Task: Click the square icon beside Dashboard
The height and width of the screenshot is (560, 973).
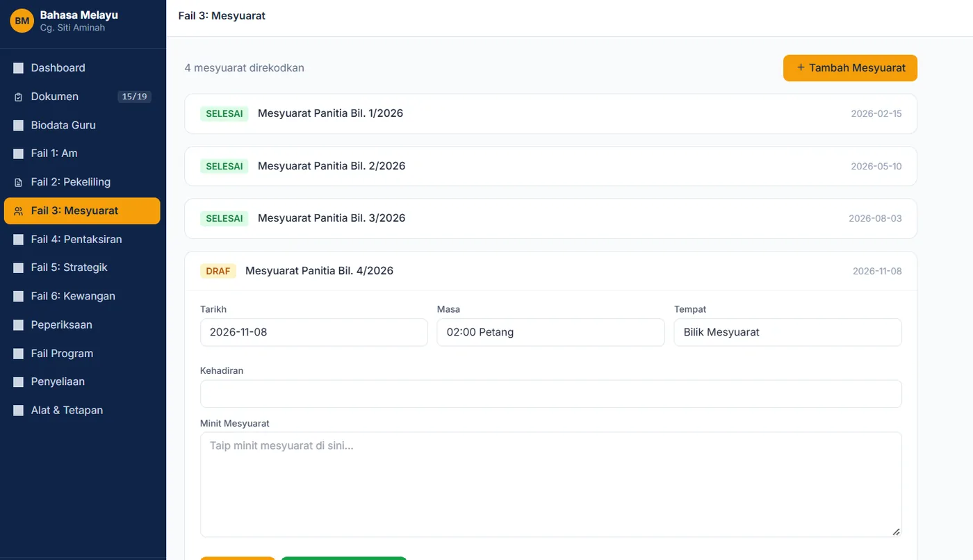Action: (x=19, y=68)
